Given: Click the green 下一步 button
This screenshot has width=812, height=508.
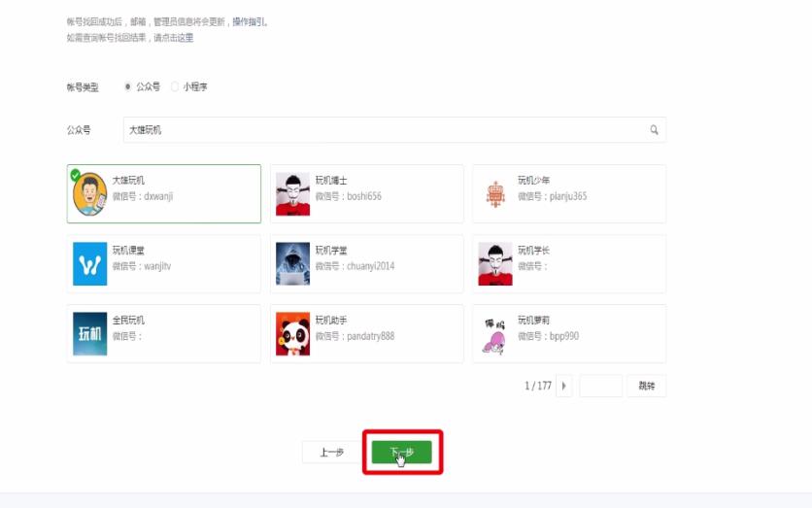Looking at the screenshot, I should coord(401,452).
